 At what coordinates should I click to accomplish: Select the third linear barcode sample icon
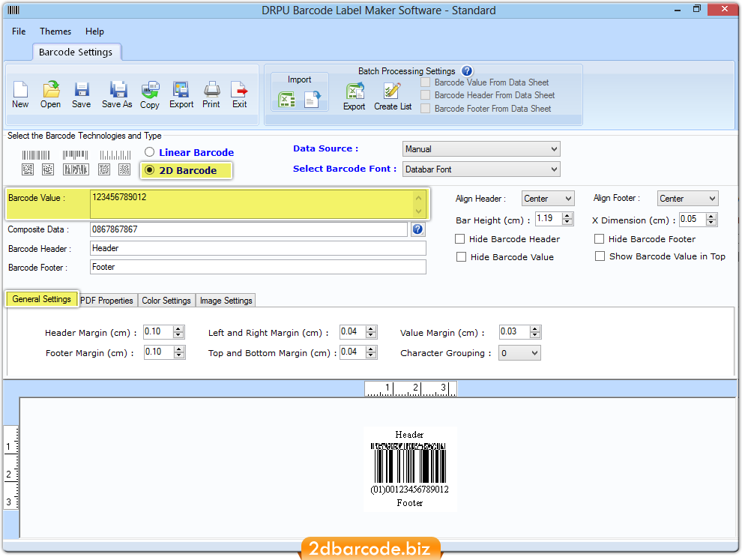[115, 155]
